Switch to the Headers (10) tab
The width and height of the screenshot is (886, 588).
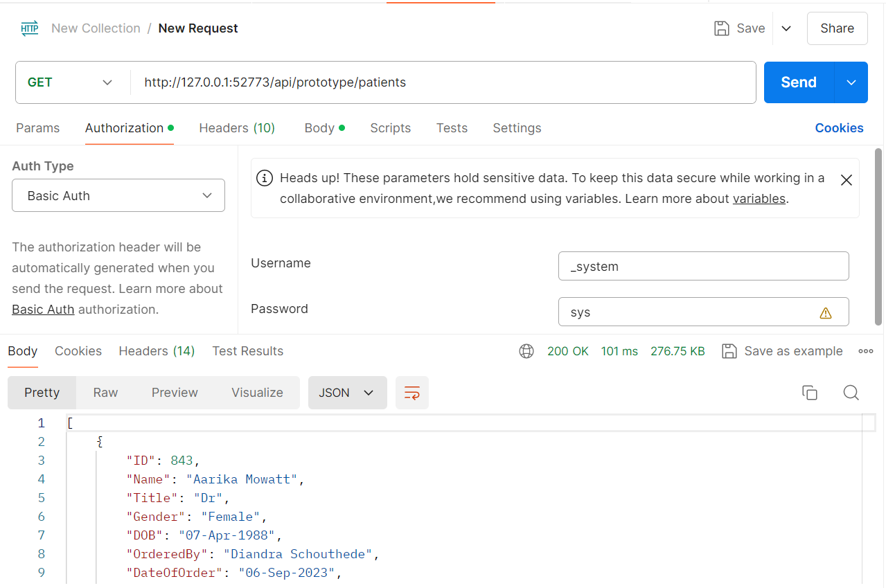(x=237, y=128)
